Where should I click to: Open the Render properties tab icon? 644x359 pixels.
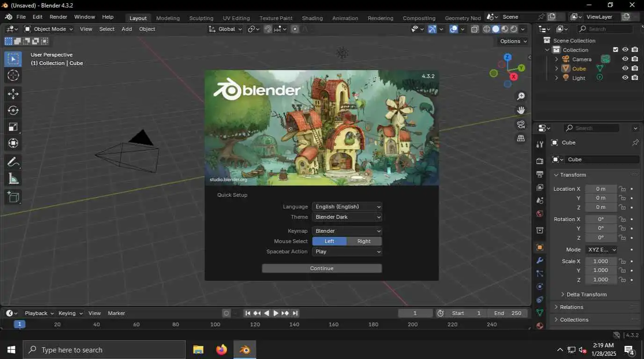click(x=540, y=161)
